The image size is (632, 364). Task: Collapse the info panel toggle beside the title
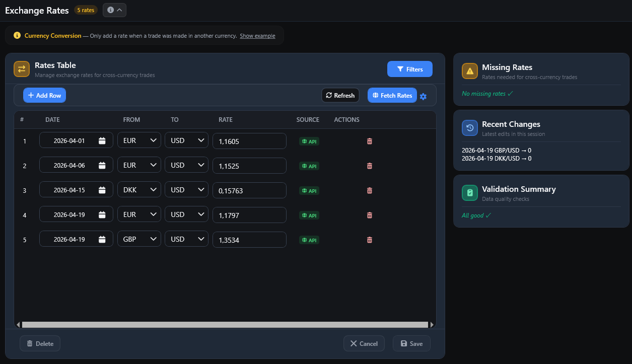(114, 10)
